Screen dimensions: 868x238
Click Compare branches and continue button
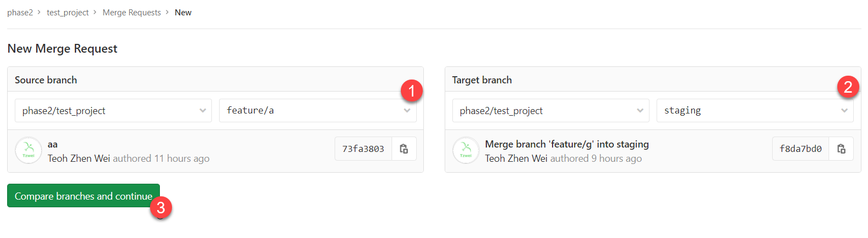[83, 196]
